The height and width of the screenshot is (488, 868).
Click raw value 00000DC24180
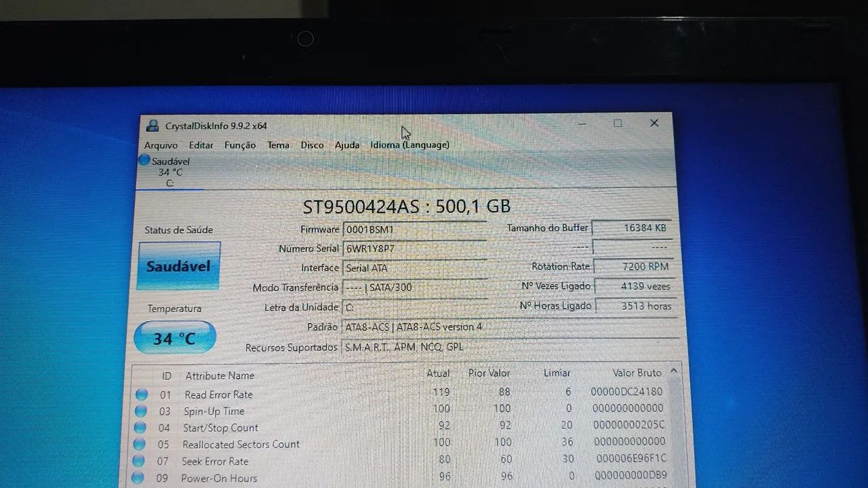pos(627,391)
